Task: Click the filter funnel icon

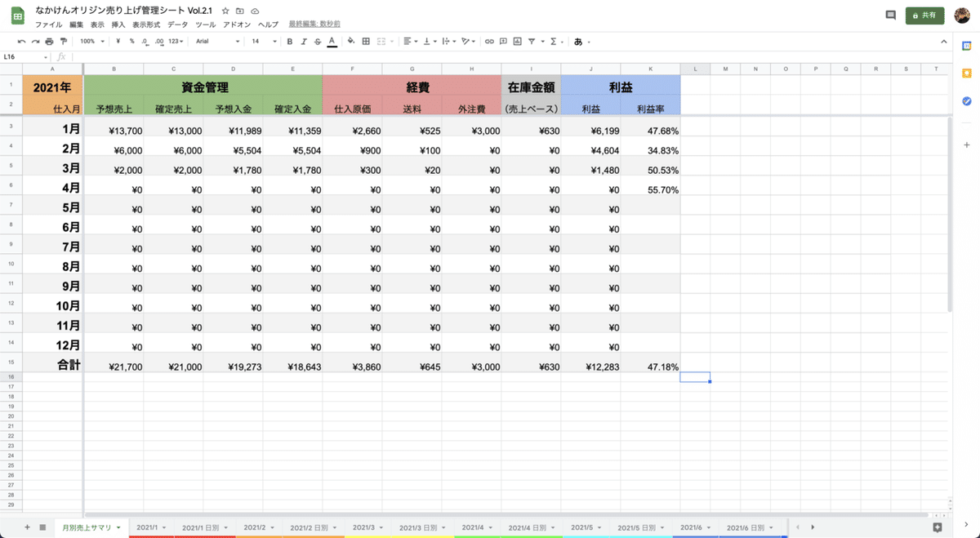Action: (533, 41)
